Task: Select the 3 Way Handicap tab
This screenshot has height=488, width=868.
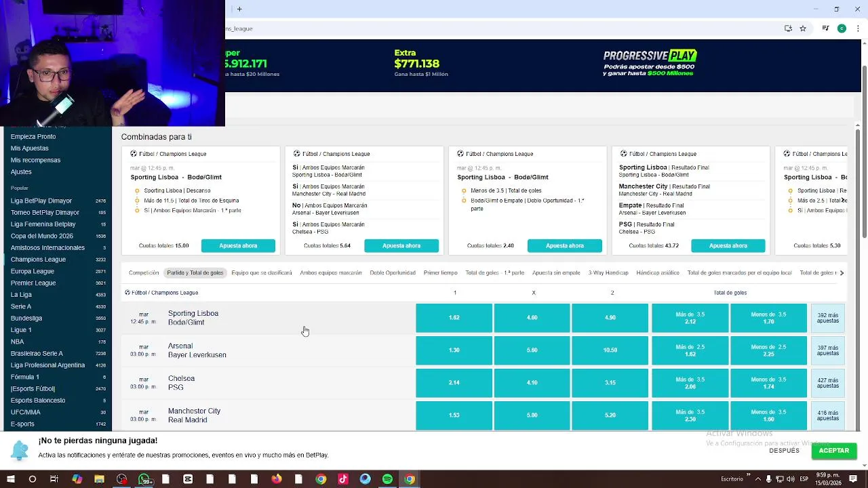Action: 608,272
